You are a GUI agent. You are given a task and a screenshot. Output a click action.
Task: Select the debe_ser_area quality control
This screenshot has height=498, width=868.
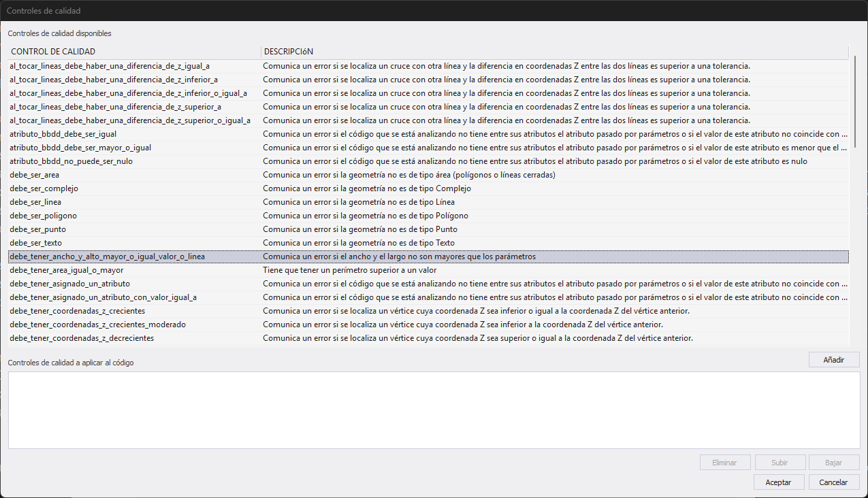(x=428, y=175)
